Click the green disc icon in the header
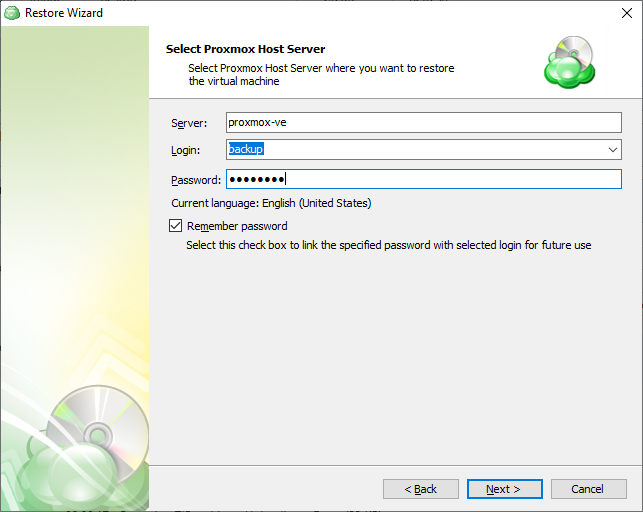Viewport: 643px width, 512px height. tap(568, 61)
